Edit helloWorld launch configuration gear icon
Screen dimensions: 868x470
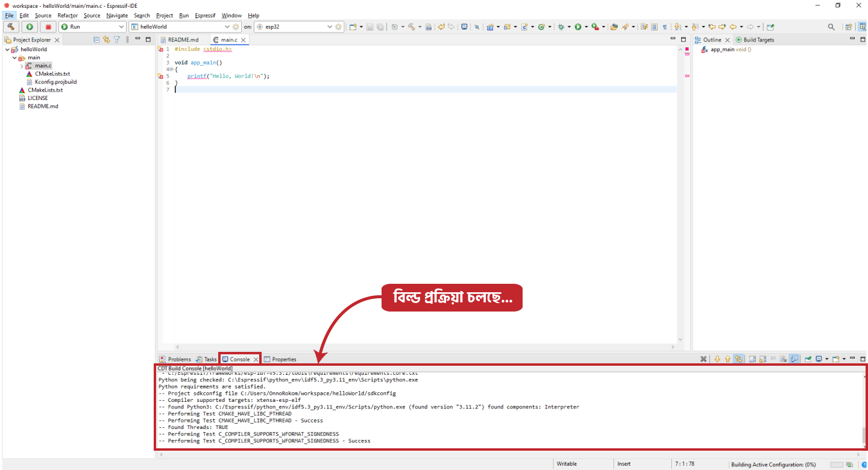236,27
